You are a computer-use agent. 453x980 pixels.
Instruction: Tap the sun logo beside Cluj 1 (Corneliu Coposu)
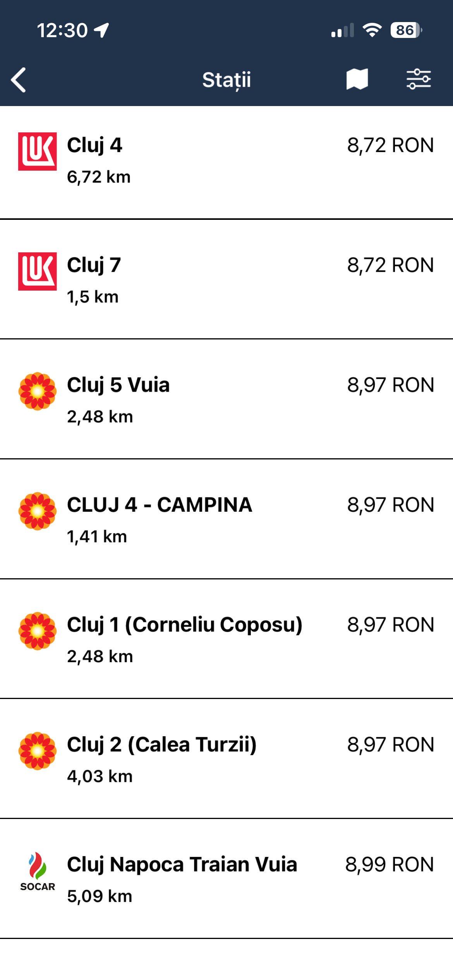tap(38, 631)
